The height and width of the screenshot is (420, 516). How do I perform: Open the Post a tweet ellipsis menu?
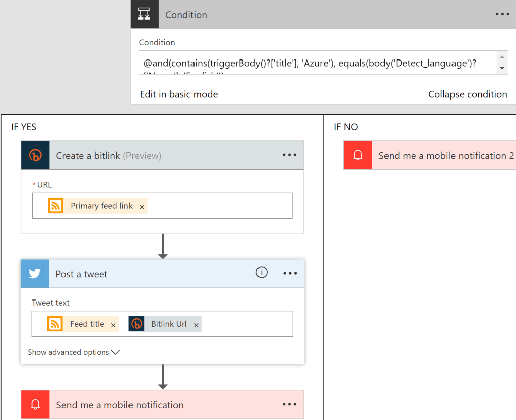point(290,273)
